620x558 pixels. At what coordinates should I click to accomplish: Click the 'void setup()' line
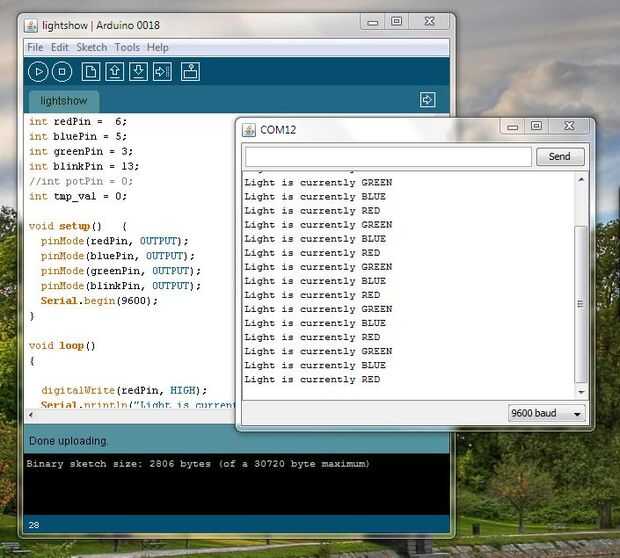pos(78,227)
